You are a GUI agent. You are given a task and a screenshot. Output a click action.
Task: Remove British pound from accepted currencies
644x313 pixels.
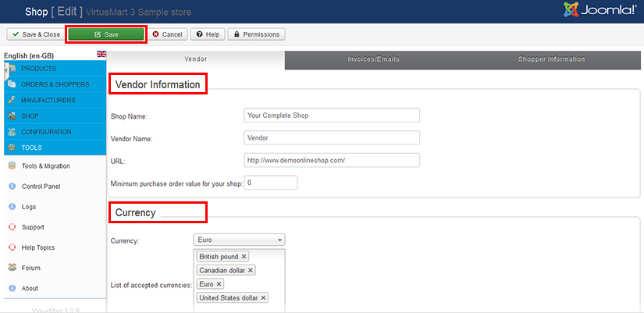click(244, 257)
